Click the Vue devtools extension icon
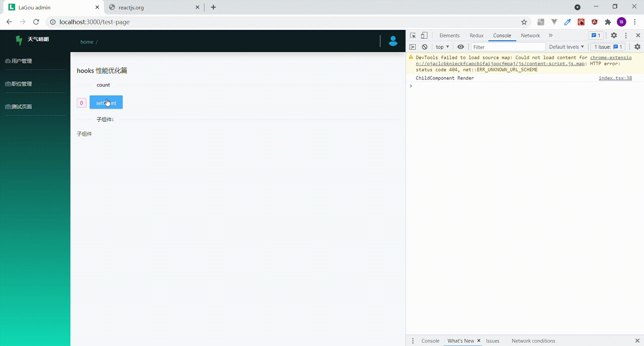 click(554, 22)
